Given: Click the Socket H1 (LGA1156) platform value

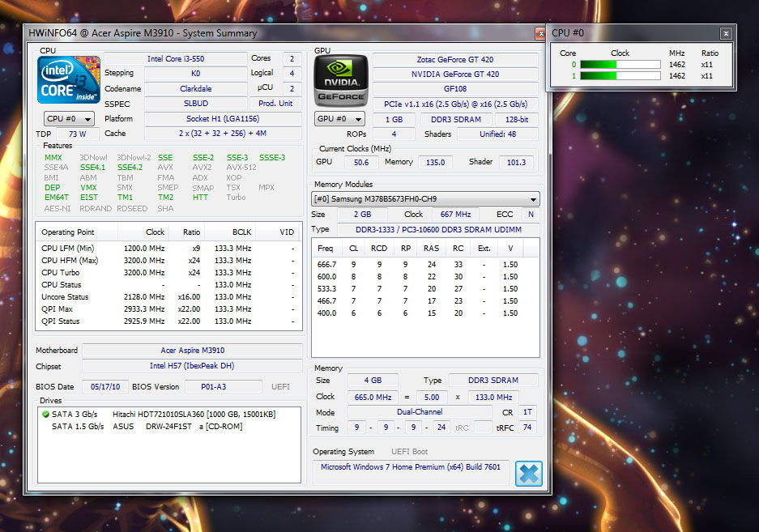Looking at the screenshot, I should coord(223,118).
